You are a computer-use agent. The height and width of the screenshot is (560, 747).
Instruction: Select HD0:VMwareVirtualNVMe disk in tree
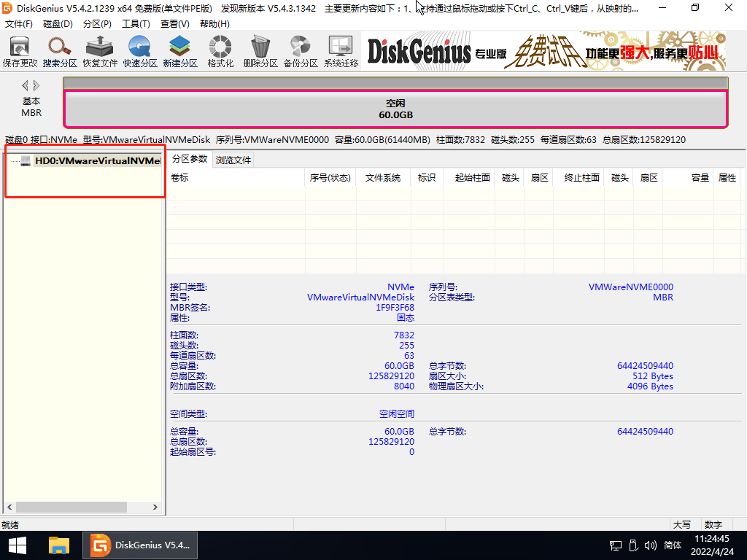(96, 160)
